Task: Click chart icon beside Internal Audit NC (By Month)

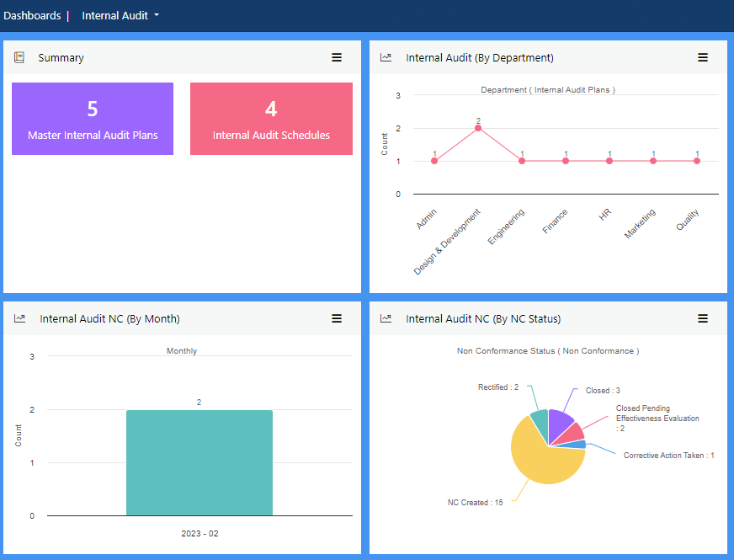Action: (19, 318)
